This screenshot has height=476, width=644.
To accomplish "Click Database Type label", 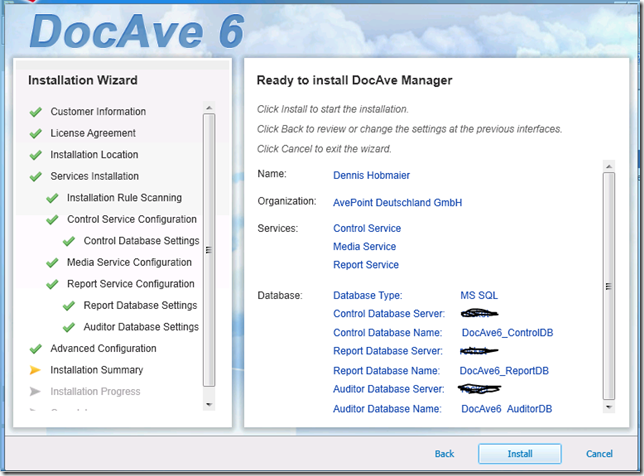I will (368, 295).
